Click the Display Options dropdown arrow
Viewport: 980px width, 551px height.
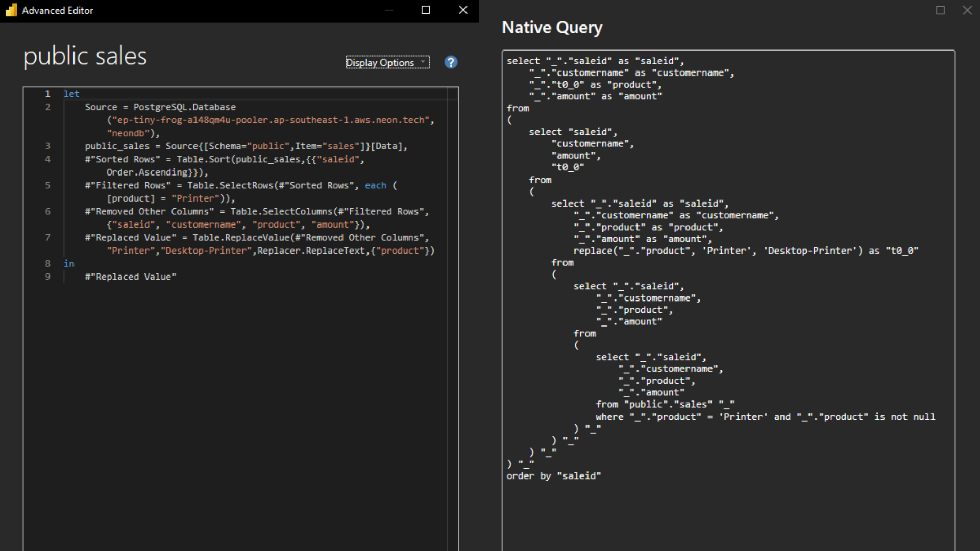423,62
